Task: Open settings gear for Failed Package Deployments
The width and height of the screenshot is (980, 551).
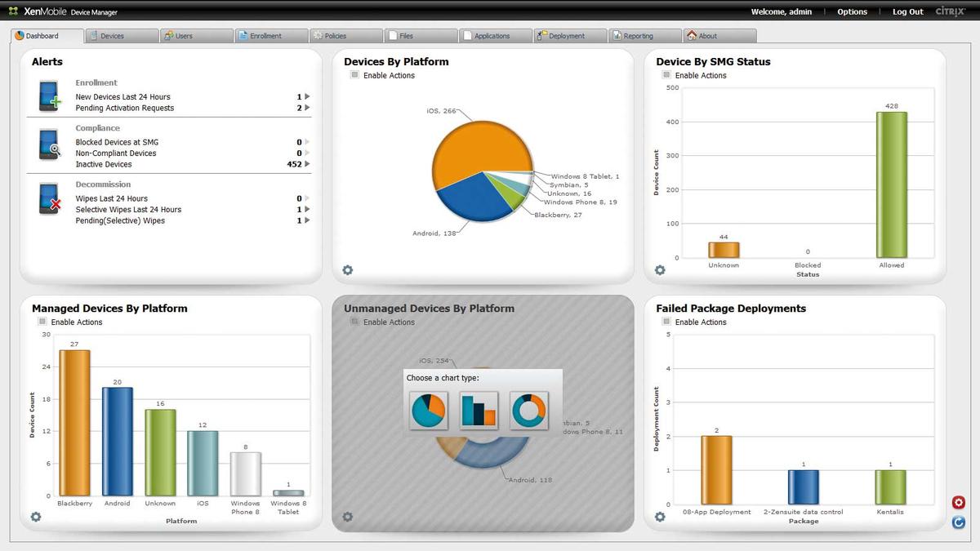Action: (x=660, y=517)
